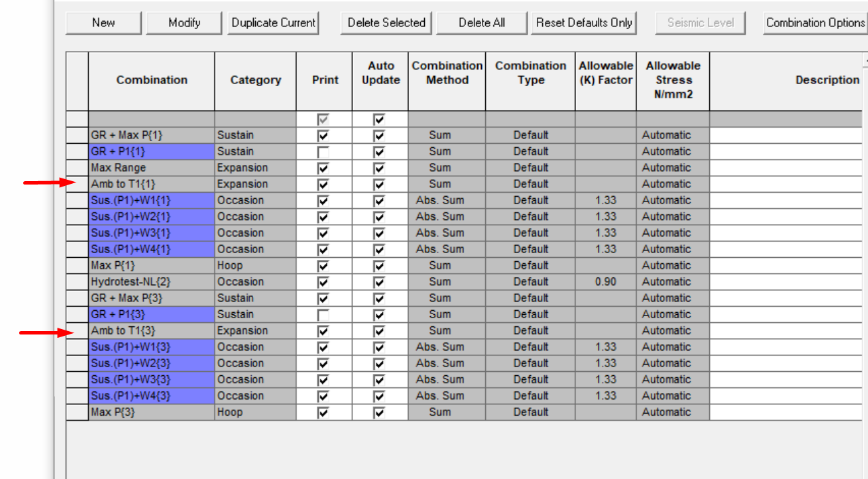Enable Print checkbox for GR + P1{1}

pyautogui.click(x=323, y=152)
